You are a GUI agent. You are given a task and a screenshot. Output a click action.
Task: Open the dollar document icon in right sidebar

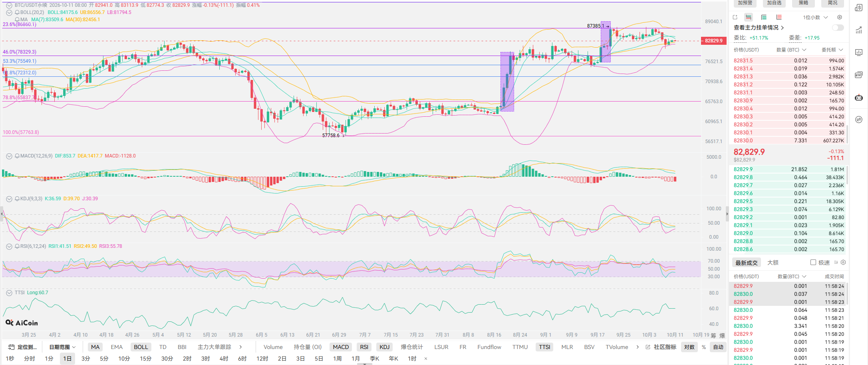[859, 8]
